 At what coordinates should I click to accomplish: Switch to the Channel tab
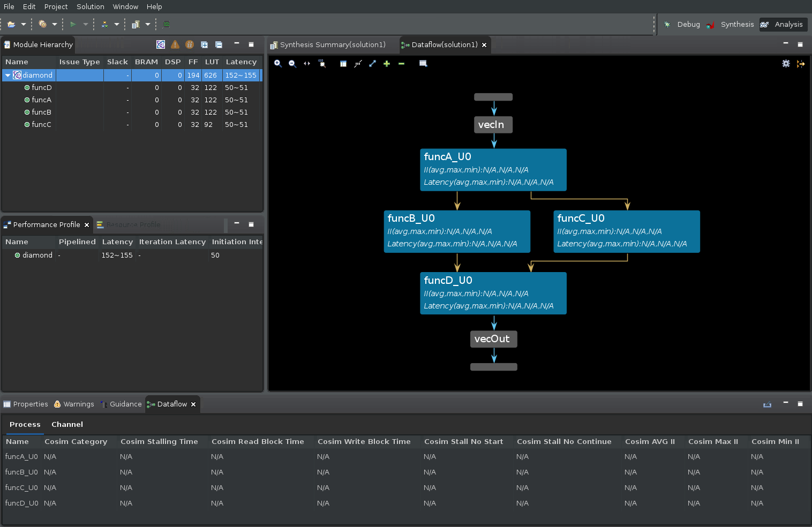(x=67, y=424)
